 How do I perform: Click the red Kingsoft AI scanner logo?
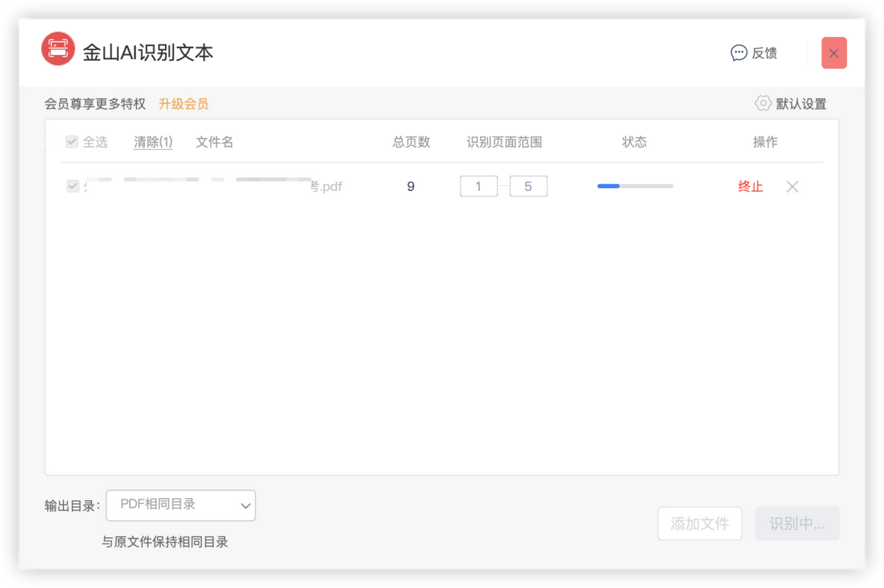[58, 49]
